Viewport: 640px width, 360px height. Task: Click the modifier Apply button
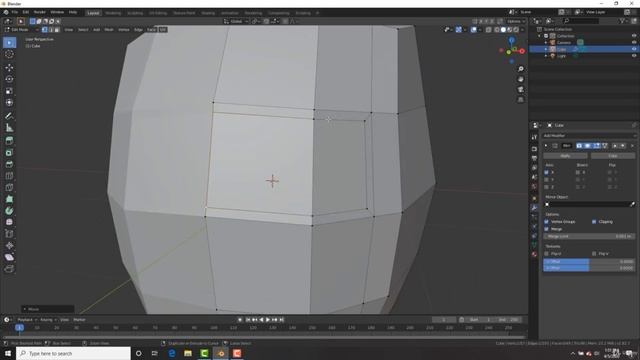pos(565,156)
